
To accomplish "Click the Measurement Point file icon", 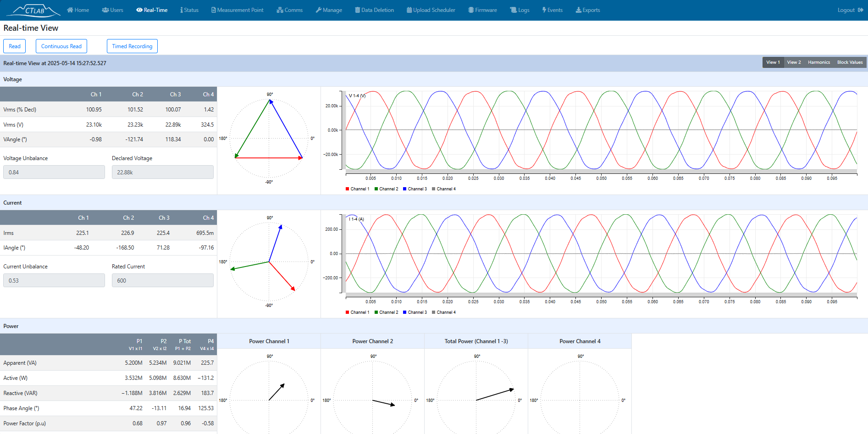I will pos(214,10).
